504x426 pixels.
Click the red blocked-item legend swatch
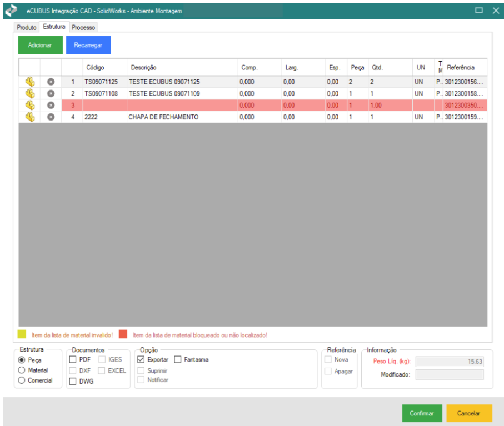pos(123,335)
